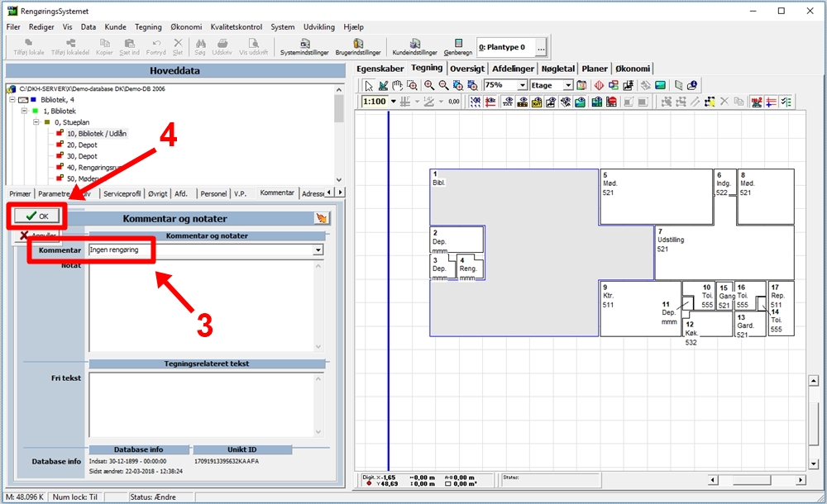The height and width of the screenshot is (504, 827).
Task: Open the 1:100 scale dropdown arrow
Action: click(393, 102)
